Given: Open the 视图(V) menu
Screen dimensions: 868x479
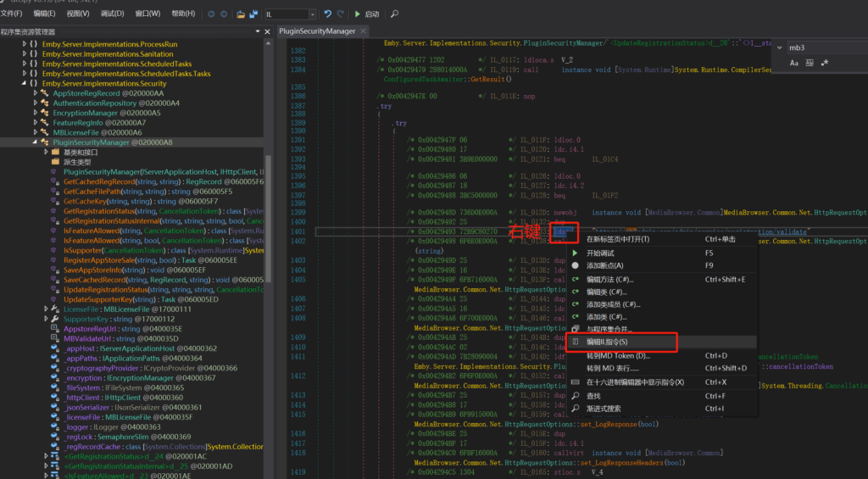Looking at the screenshot, I should pos(78,14).
